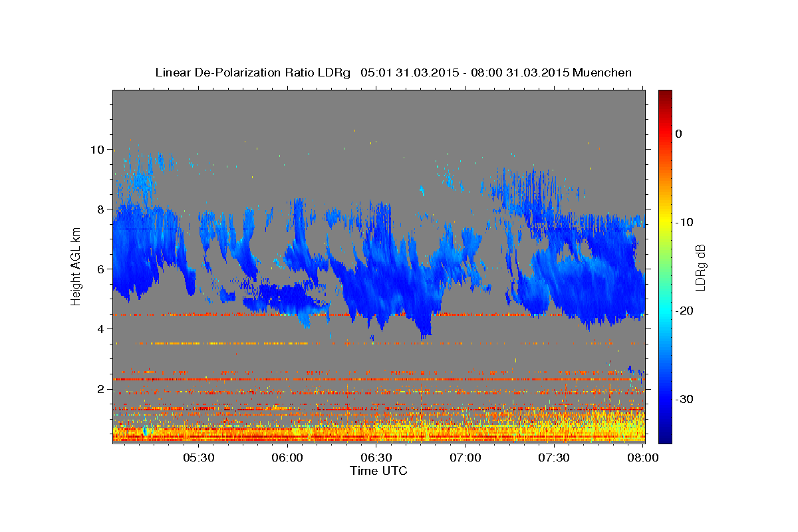Click the '06:00' time tick label
The width and height of the screenshot is (798, 532).
click(287, 458)
